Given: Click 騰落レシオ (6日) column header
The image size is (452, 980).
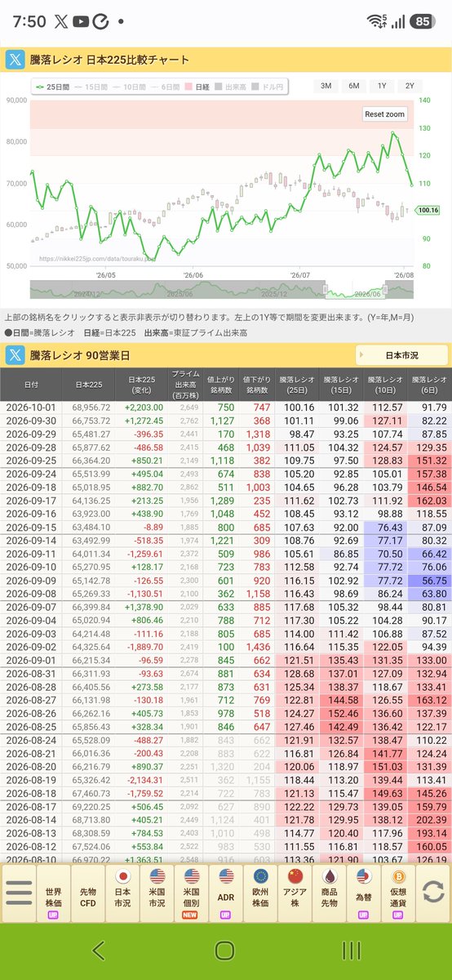Looking at the screenshot, I should [428, 383].
